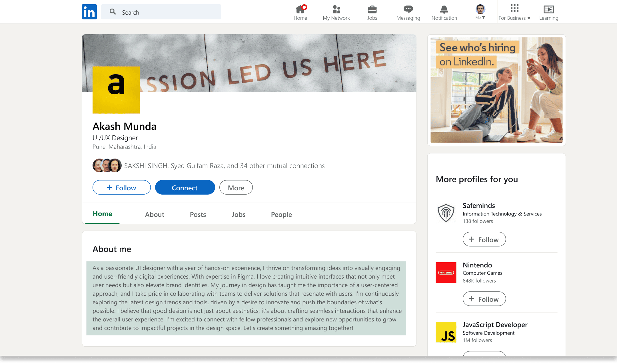Screen dimensions: 617x364
Task: Open the Notification bell icon
Action: tap(444, 9)
